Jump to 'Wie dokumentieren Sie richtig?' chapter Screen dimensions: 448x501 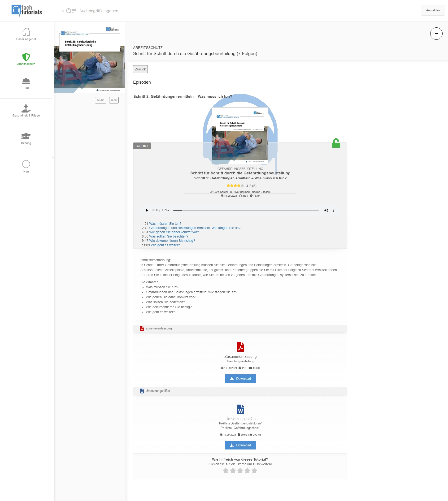click(x=172, y=241)
